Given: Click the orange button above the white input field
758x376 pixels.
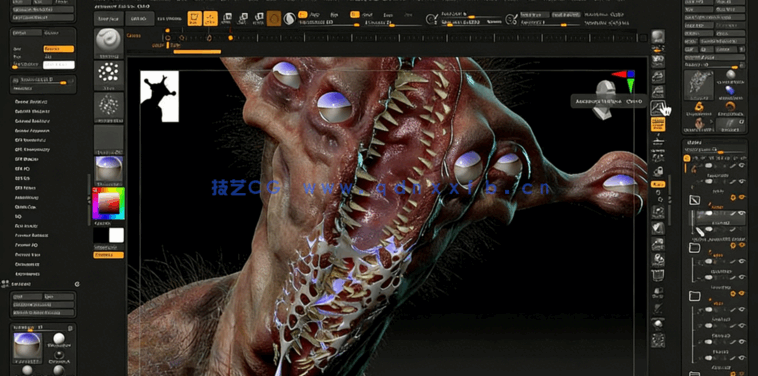Looking at the screenshot, I should pos(59,49).
